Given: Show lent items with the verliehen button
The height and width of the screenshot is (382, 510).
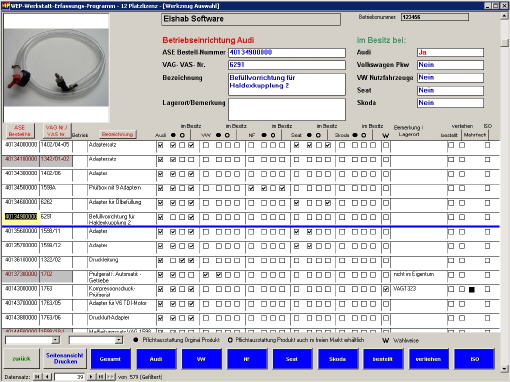Looking at the screenshot, I should 428,359.
